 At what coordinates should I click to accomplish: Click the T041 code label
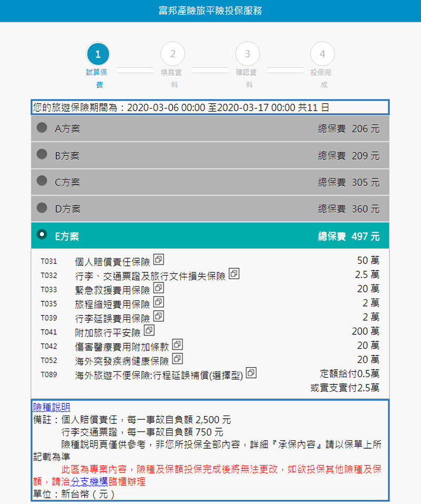click(x=49, y=332)
